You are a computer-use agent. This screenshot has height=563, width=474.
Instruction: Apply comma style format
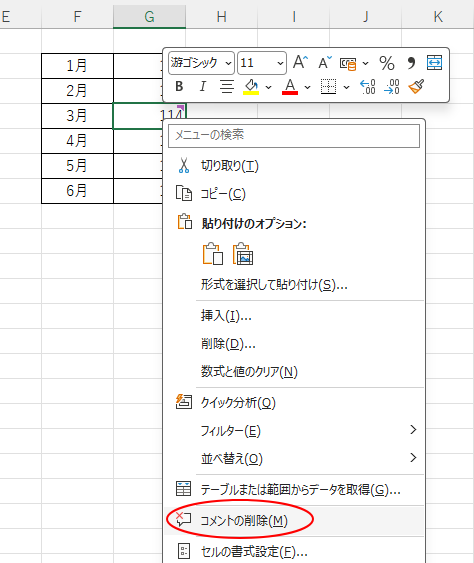pos(412,63)
